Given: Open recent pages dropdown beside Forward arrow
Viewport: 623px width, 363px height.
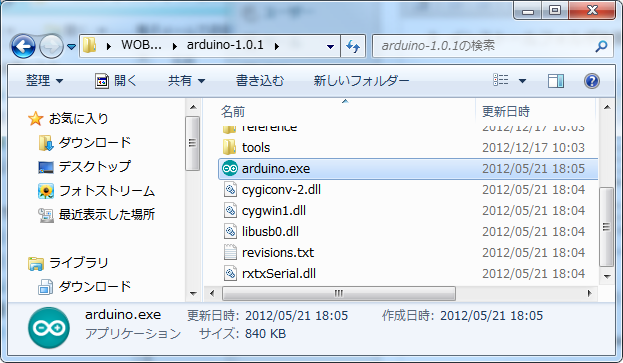Looking at the screenshot, I should [72, 47].
